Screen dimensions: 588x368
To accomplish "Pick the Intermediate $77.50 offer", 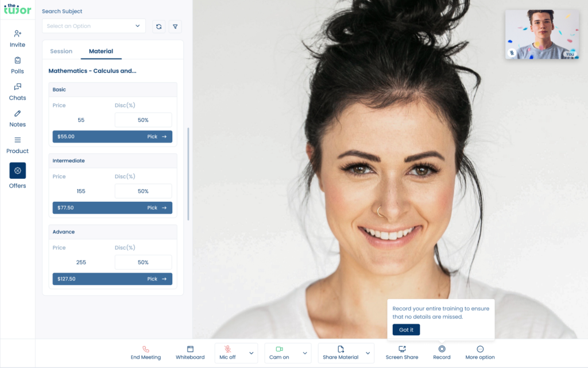I will 156,208.
